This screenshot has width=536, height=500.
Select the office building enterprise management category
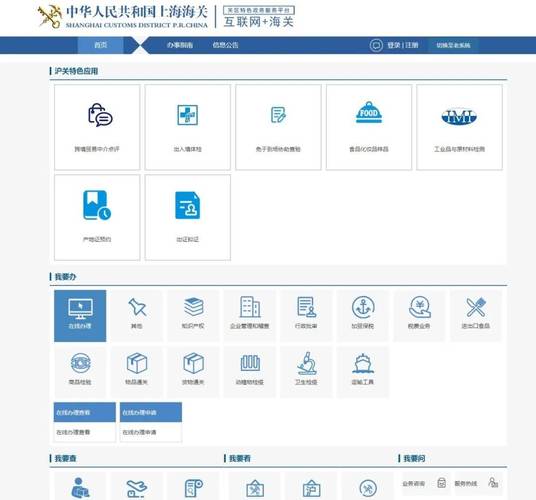coord(250,316)
